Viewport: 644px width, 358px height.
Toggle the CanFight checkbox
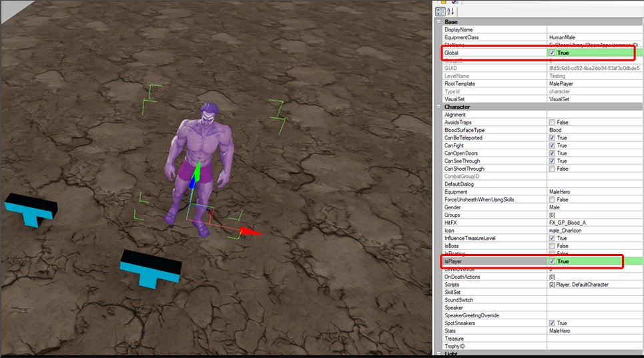pyautogui.click(x=552, y=145)
